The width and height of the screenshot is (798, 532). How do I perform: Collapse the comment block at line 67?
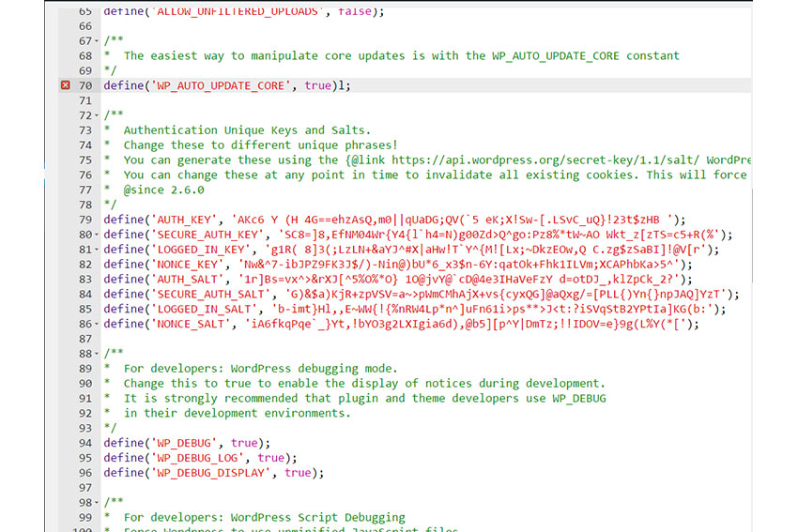click(x=96, y=41)
